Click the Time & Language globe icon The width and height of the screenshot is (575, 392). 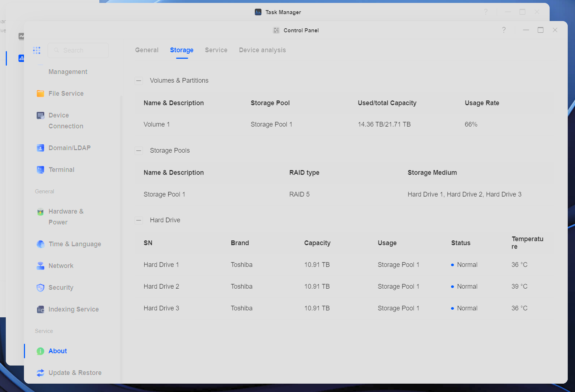(x=40, y=244)
